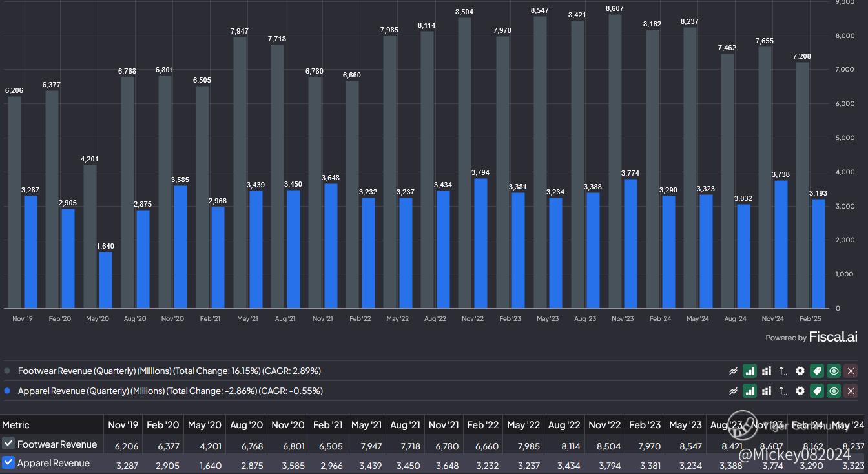Open settings gear for Apparel Revenue series

(800, 391)
